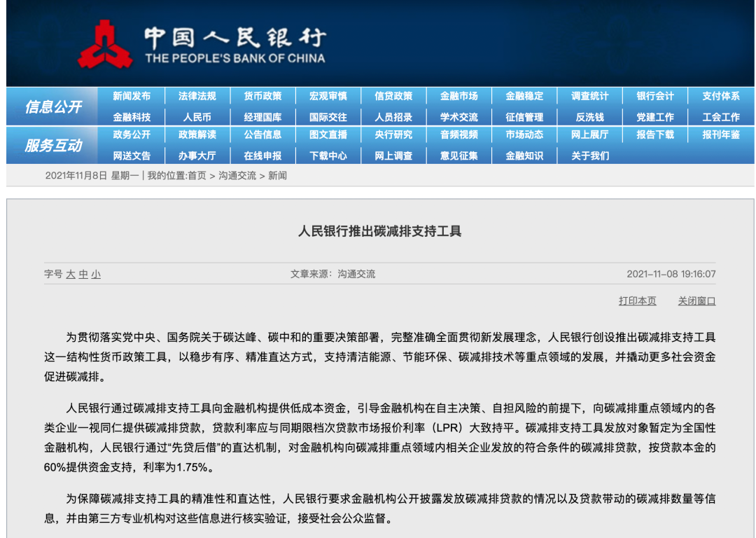Viewport: 756px width, 538px height.
Task: Open 市场动态 page
Action: (x=524, y=134)
